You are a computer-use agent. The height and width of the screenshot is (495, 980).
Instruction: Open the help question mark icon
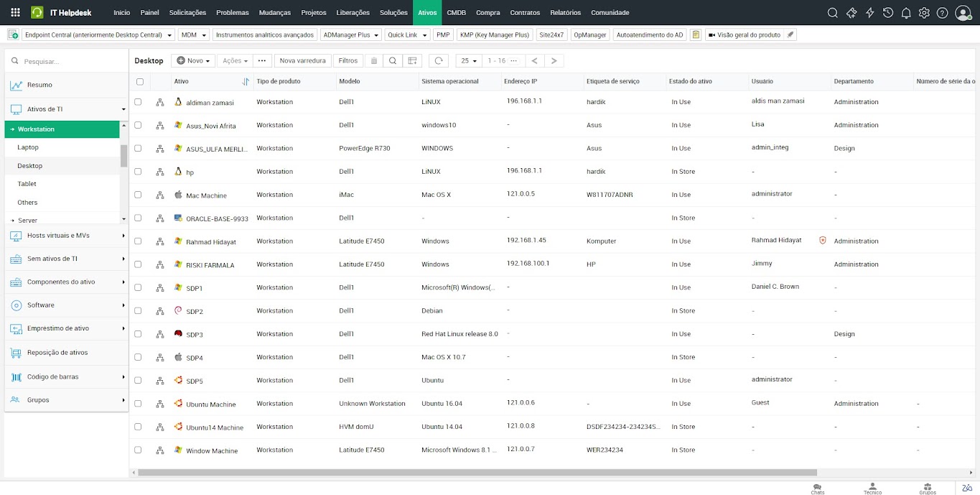943,12
